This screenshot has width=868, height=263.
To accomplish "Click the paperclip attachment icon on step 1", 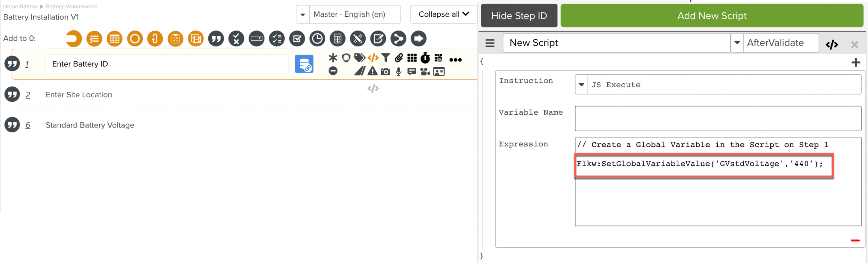I will (x=399, y=58).
